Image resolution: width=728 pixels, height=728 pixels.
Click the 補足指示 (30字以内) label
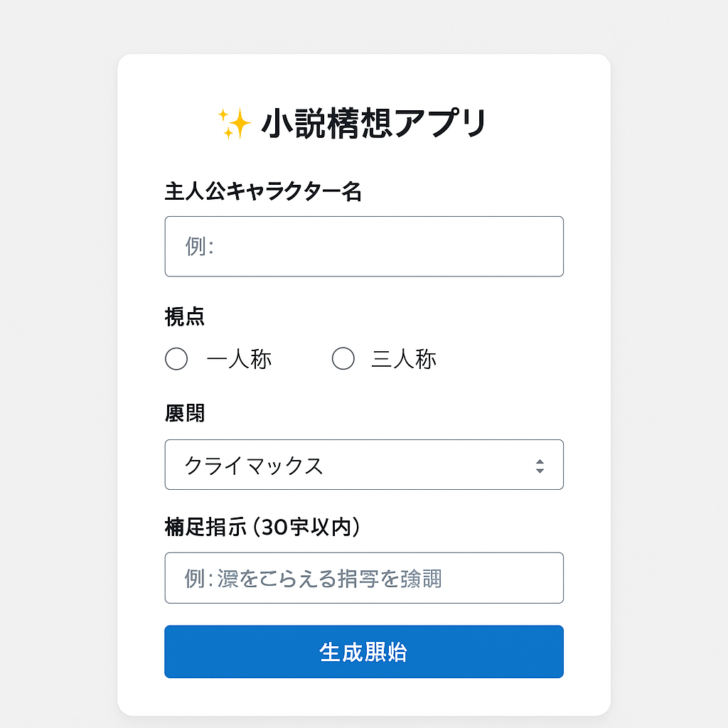(262, 527)
